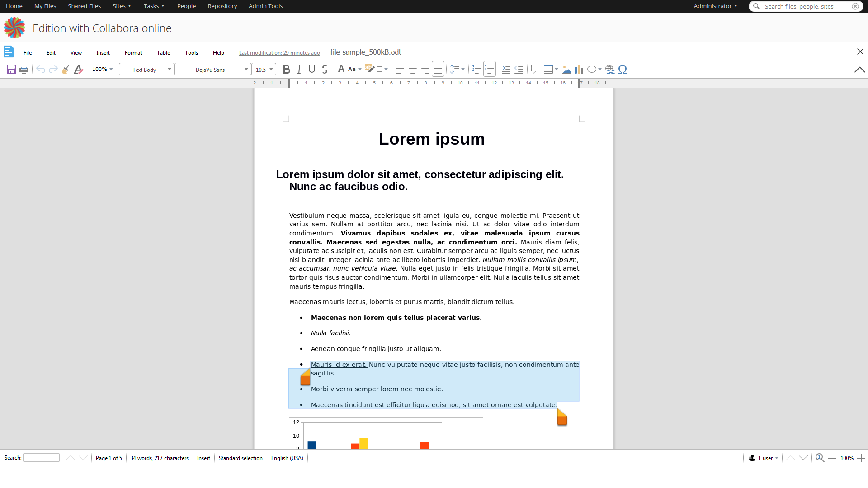The height and width of the screenshot is (488, 868).
Task: Undo the last action
Action: tap(41, 69)
